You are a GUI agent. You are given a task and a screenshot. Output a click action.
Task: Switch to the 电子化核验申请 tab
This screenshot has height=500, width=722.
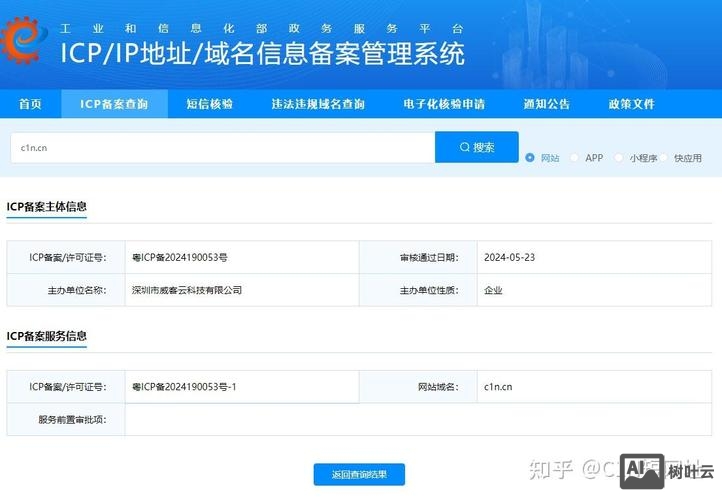pyautogui.click(x=444, y=104)
